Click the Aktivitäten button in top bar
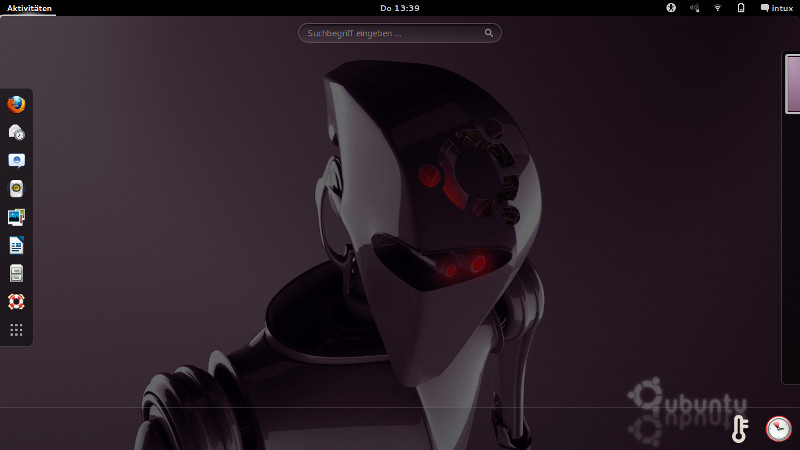Screen dimensions: 800x450 (29, 8)
